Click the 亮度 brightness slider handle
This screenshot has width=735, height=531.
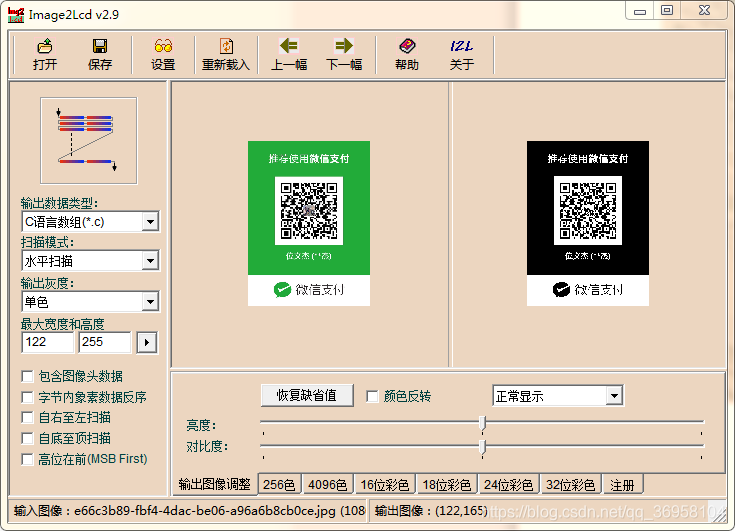[x=482, y=423]
